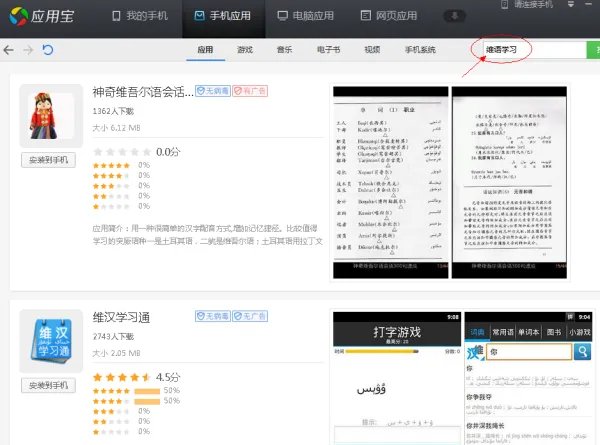This screenshot has width=600, height=445.
Task: Click the 2743人下载 text
Action: coord(113,336)
